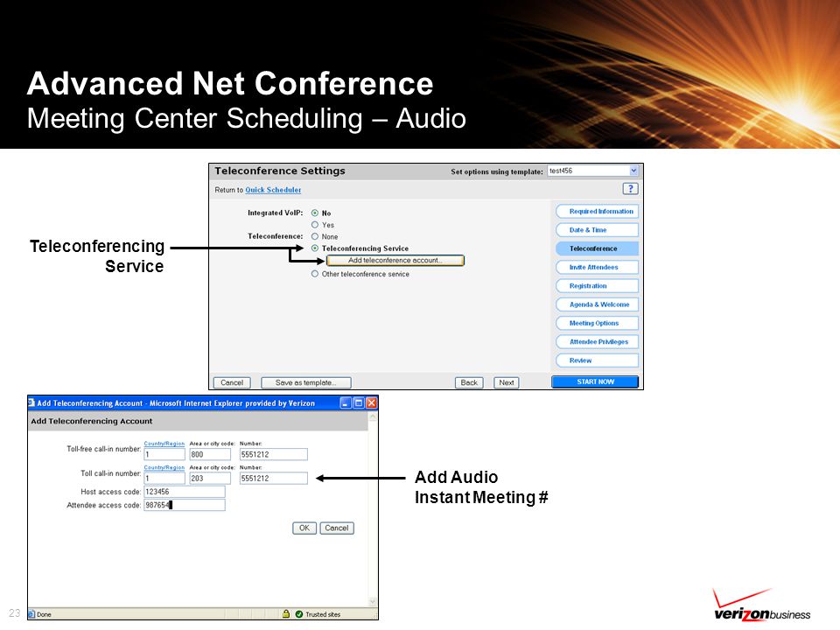The height and width of the screenshot is (630, 840).
Task: Click toll-free country code field
Action: 164,454
